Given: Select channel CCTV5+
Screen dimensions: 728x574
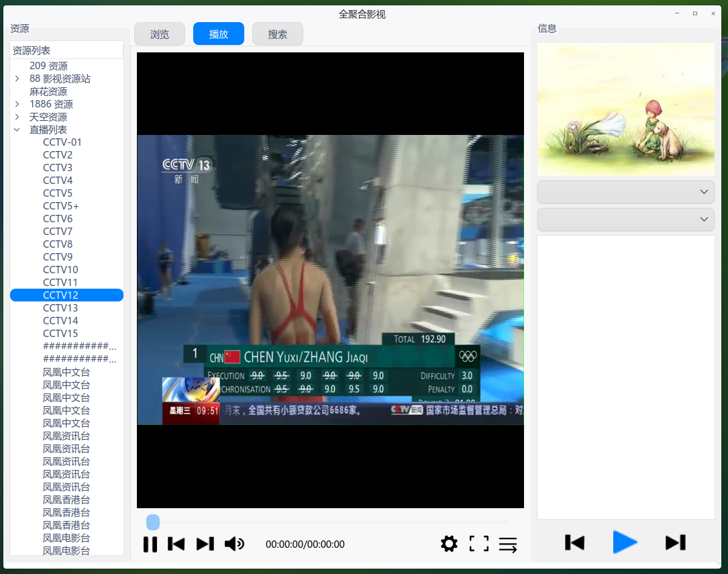Looking at the screenshot, I should [x=61, y=205].
